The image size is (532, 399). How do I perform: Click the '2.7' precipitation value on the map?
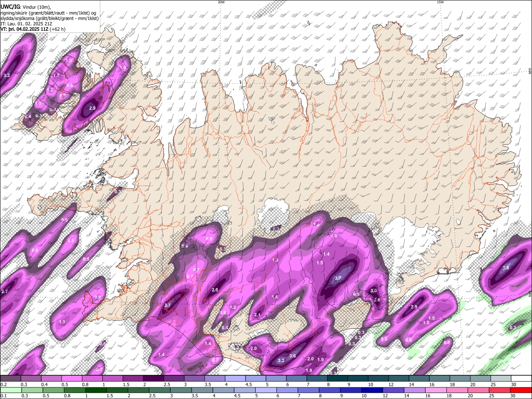(5, 292)
